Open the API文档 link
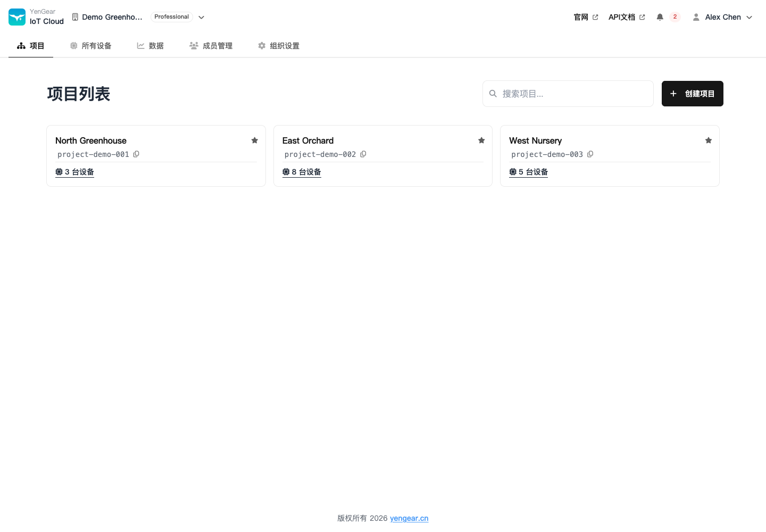766x532 pixels. click(627, 17)
